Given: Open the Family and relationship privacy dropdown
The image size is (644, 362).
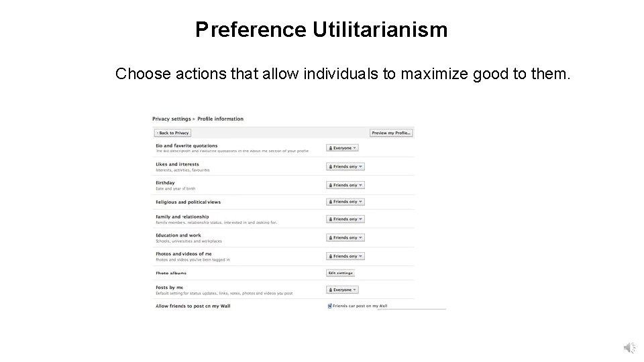Looking at the screenshot, I should point(345,219).
